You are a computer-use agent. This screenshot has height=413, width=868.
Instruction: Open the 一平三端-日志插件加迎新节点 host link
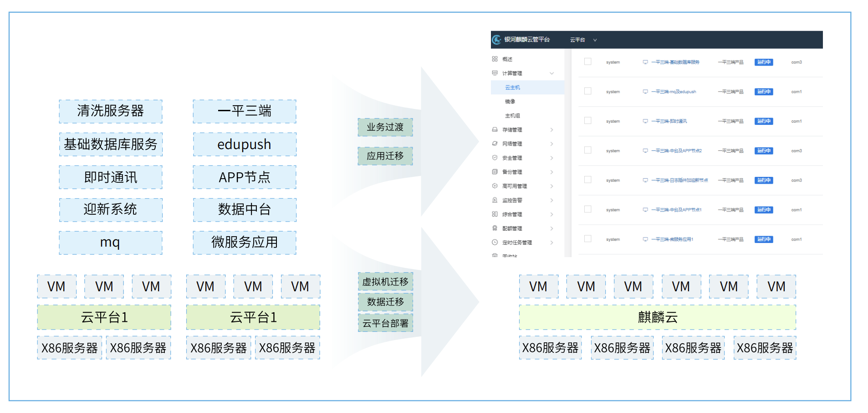point(679,181)
